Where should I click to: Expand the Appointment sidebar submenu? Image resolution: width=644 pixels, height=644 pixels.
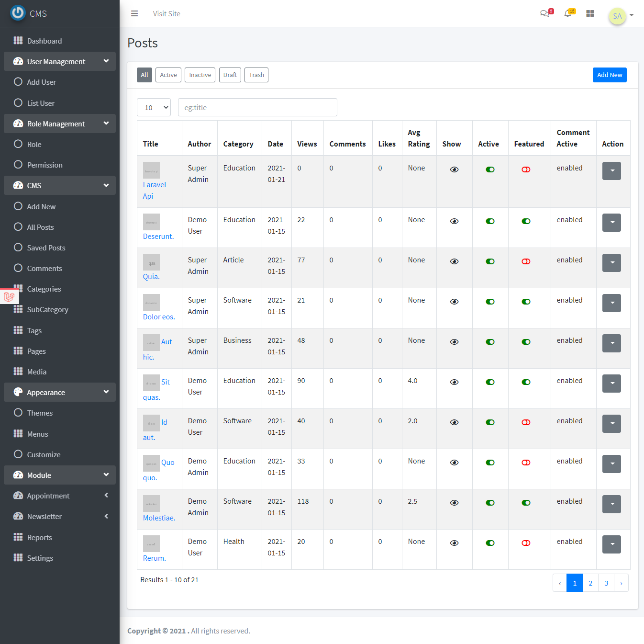tap(60, 496)
